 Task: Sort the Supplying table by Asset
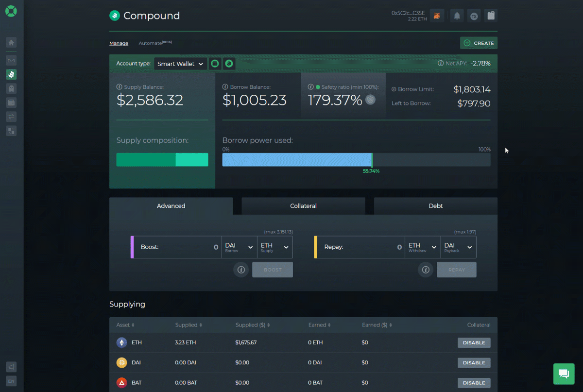click(x=125, y=325)
